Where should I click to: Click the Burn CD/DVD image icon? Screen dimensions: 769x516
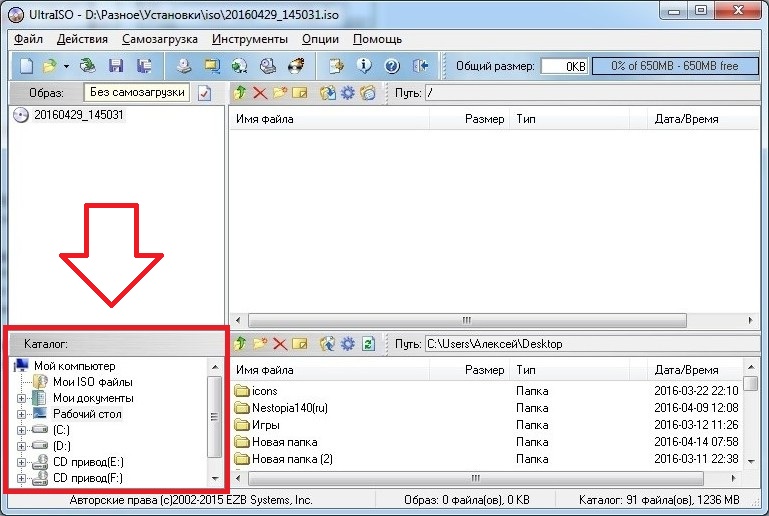296,66
